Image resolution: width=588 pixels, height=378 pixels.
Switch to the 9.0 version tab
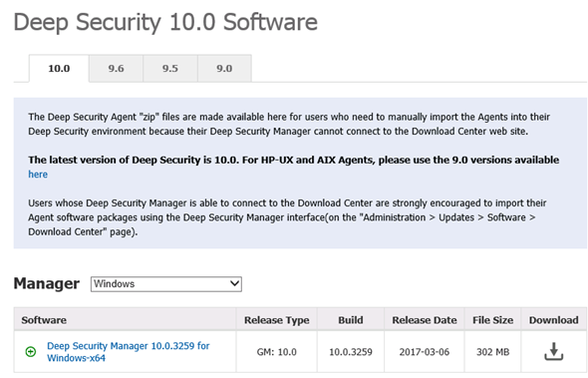(x=224, y=68)
